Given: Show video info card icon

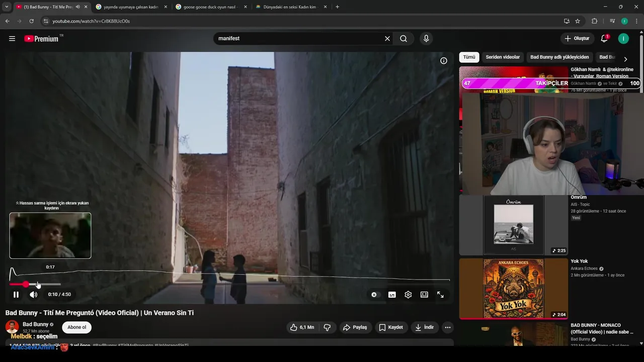Looking at the screenshot, I should [x=444, y=61].
